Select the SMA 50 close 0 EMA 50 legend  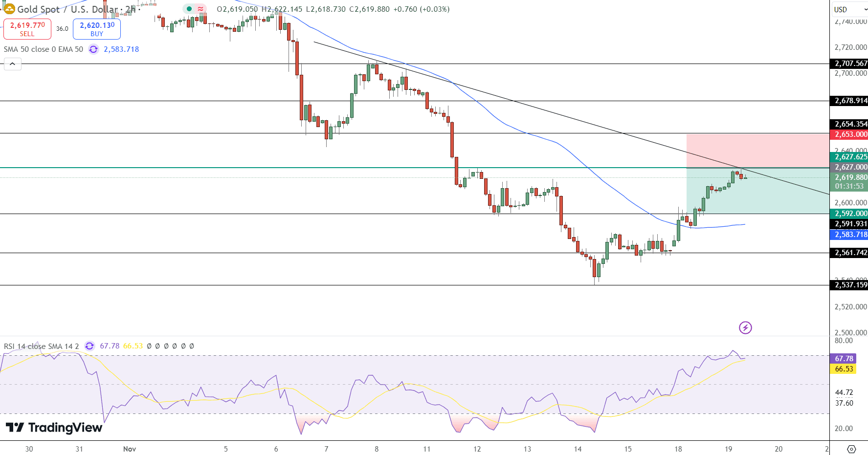click(44, 49)
